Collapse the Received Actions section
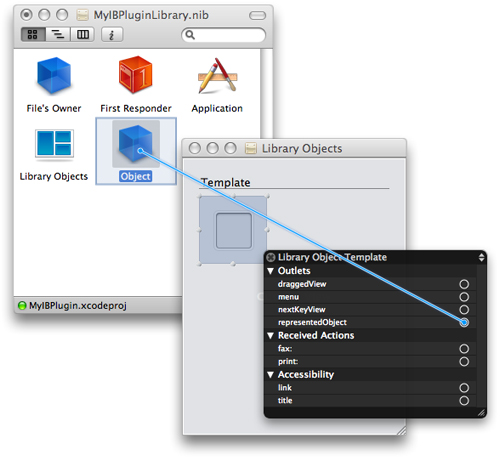The width and height of the screenshot is (500, 457). tap(270, 336)
